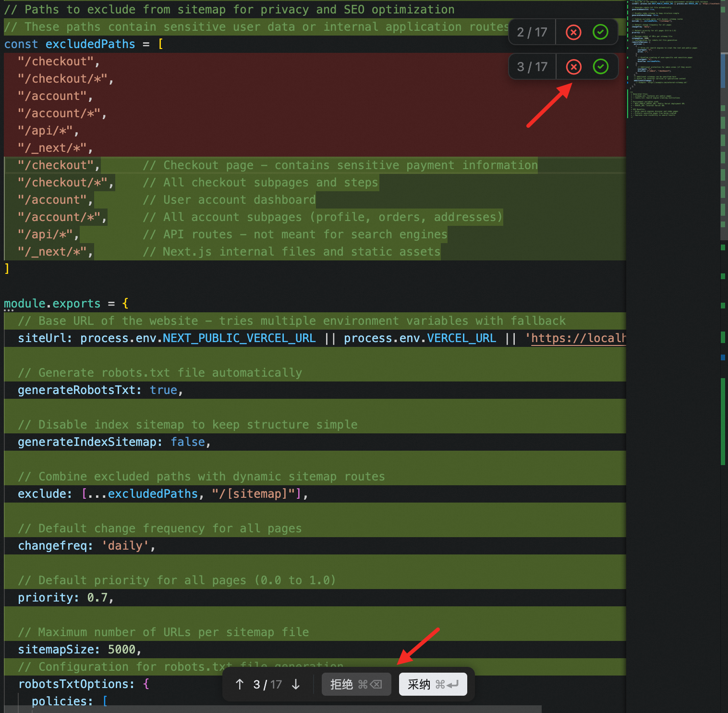Click the module.exports line

click(x=66, y=304)
